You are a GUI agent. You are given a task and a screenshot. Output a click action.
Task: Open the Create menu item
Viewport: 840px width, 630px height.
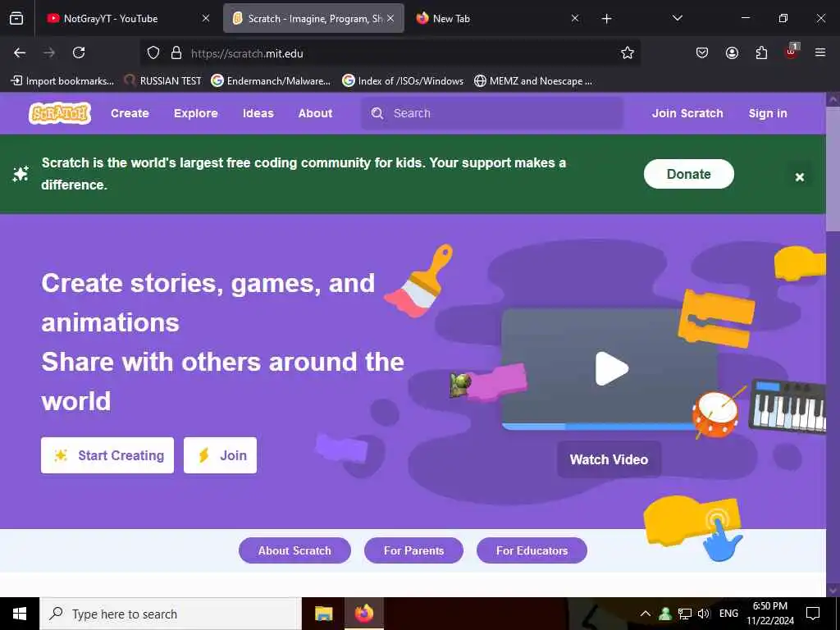[130, 113]
